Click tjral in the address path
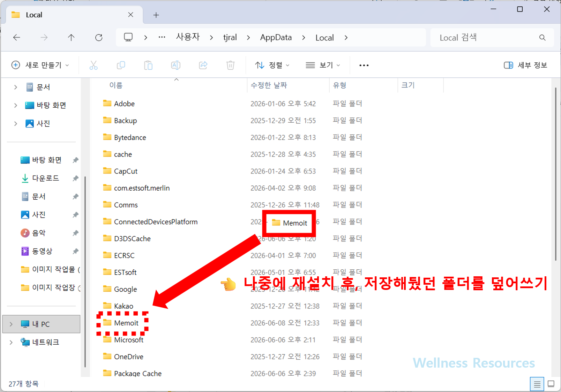Viewport: 561px width, 392px height. (x=230, y=37)
